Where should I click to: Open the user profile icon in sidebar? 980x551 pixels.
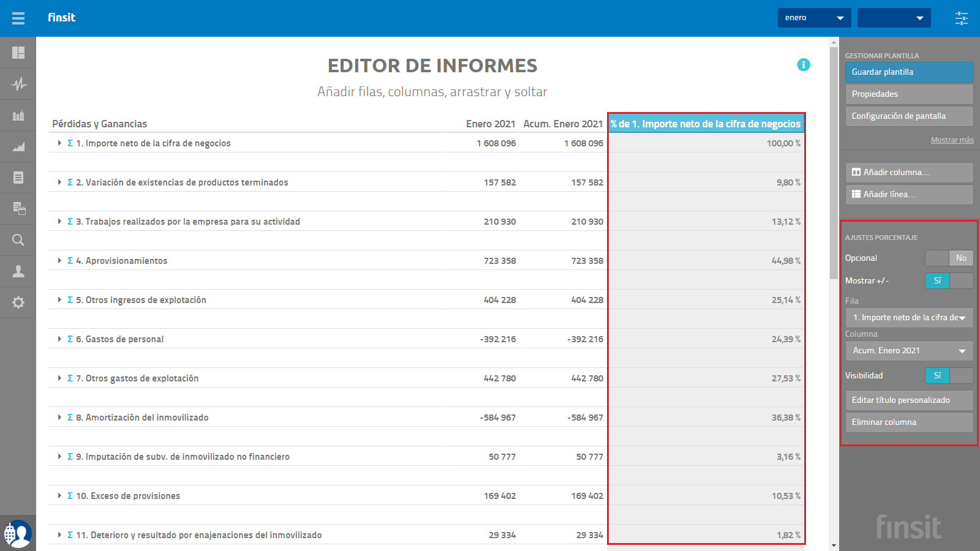(x=18, y=271)
